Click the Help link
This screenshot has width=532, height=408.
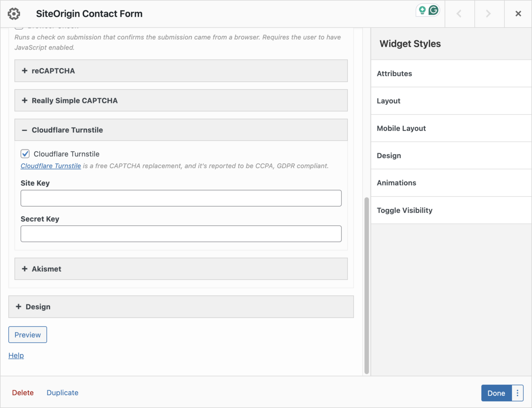(x=16, y=355)
